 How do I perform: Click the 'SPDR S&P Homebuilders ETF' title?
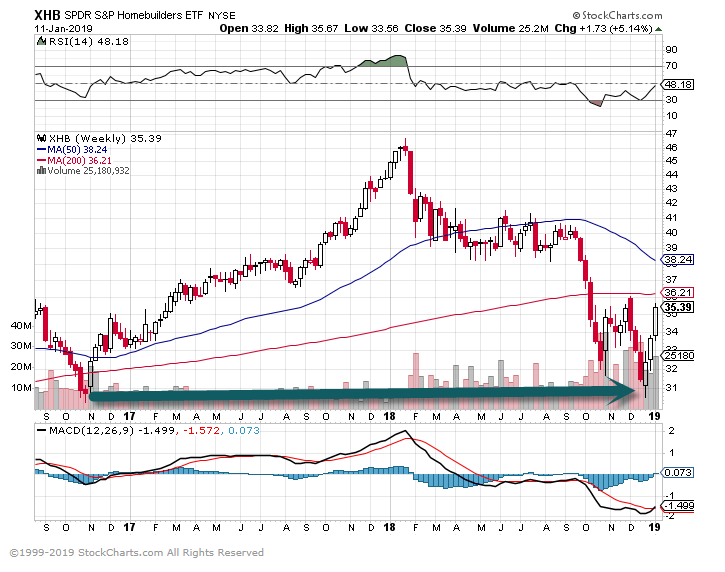(x=134, y=15)
